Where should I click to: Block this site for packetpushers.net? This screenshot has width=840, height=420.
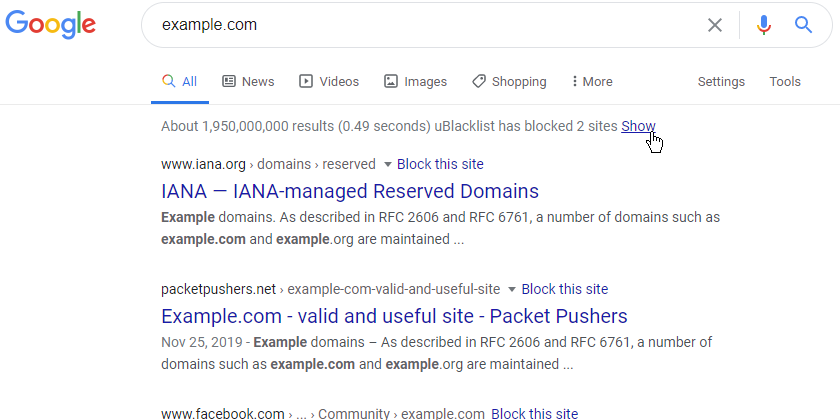[x=565, y=289]
